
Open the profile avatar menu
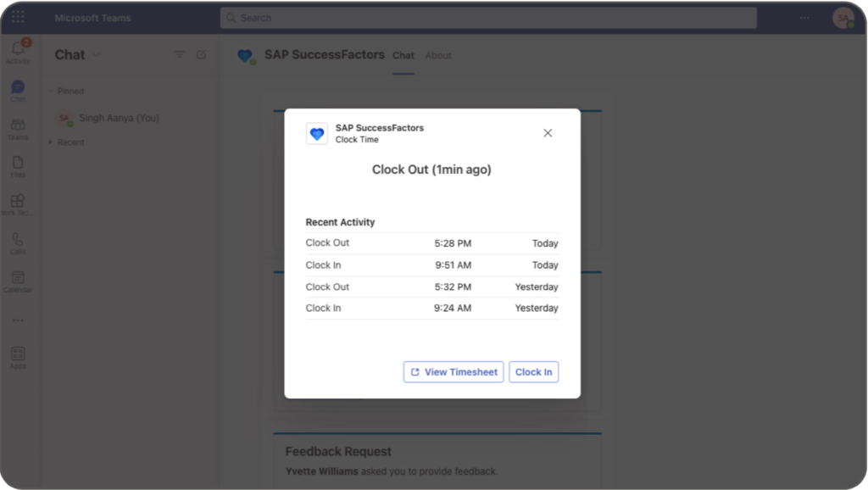843,18
